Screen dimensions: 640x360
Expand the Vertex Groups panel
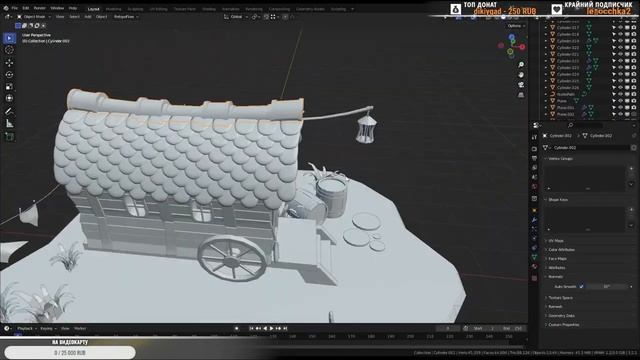click(561, 159)
